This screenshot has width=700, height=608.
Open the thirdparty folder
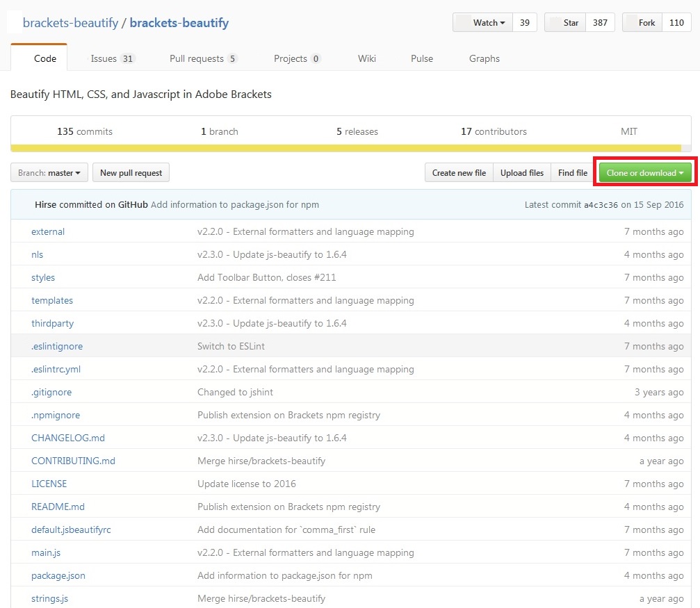[52, 323]
